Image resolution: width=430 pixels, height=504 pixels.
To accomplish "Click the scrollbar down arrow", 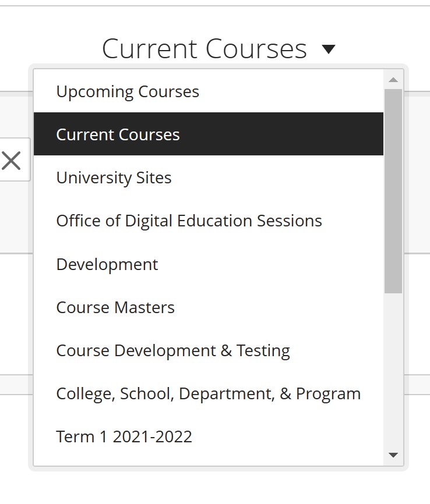I will (393, 456).
